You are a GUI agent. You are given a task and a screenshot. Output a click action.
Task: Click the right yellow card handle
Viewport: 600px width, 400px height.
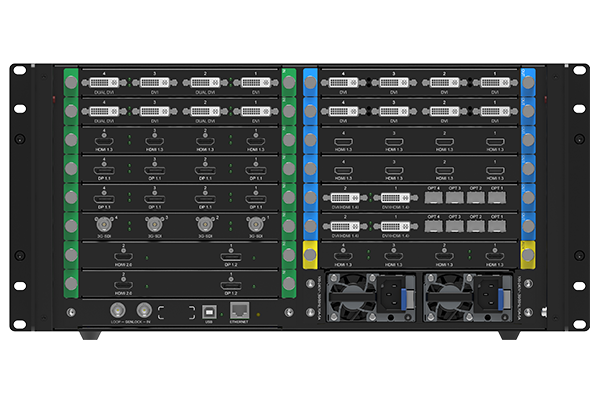(529, 254)
